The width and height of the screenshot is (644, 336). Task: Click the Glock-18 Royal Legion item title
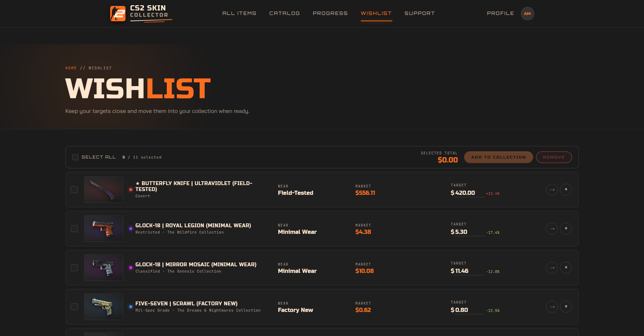click(x=193, y=226)
